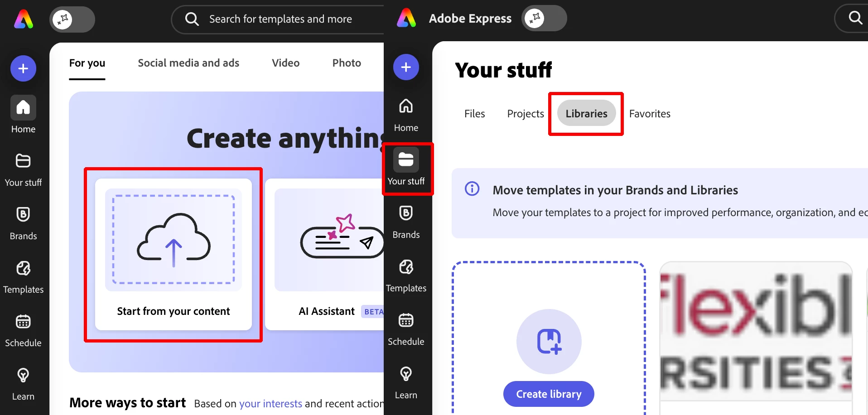Open Templates in the left panel sidebar

23,276
